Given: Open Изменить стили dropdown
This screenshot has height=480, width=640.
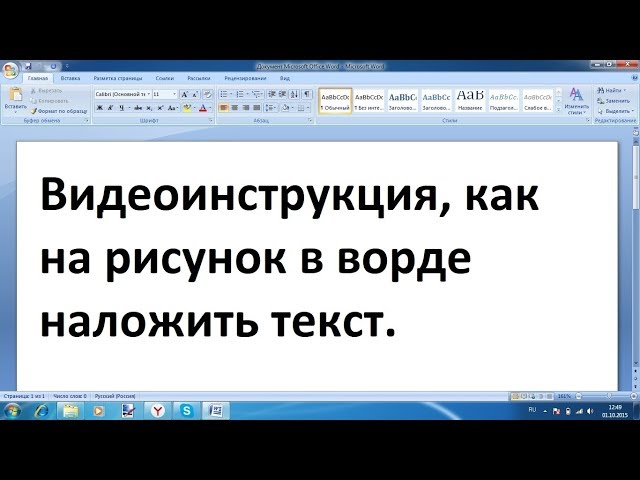Looking at the screenshot, I should (x=576, y=101).
